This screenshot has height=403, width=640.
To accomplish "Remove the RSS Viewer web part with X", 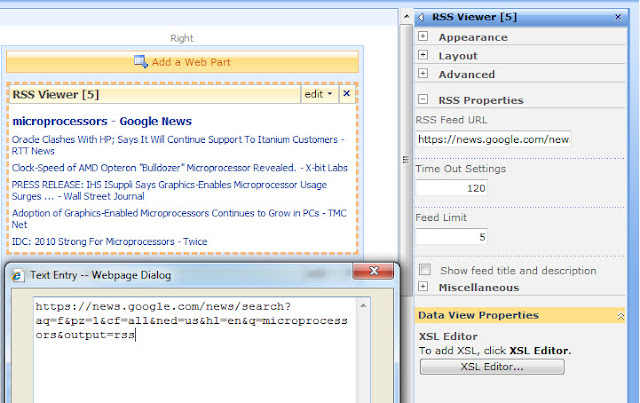I will (347, 94).
